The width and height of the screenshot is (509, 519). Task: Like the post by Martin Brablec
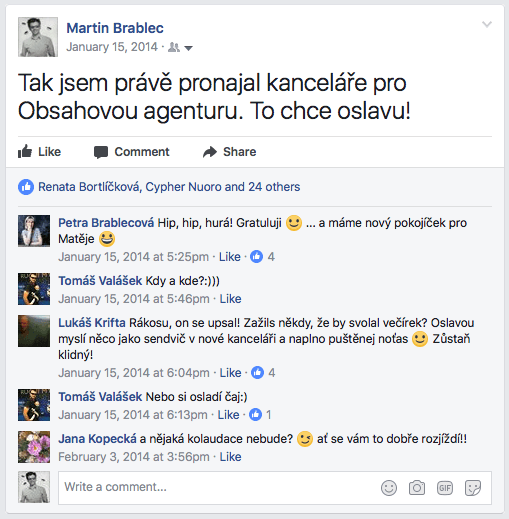point(39,152)
